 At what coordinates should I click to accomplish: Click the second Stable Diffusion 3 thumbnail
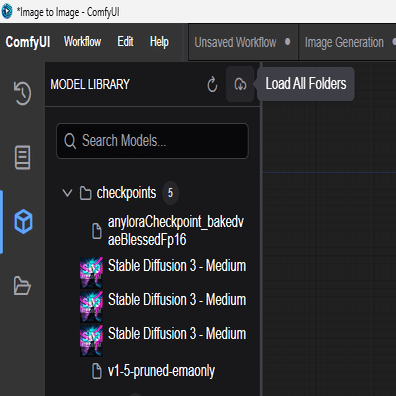(x=91, y=306)
